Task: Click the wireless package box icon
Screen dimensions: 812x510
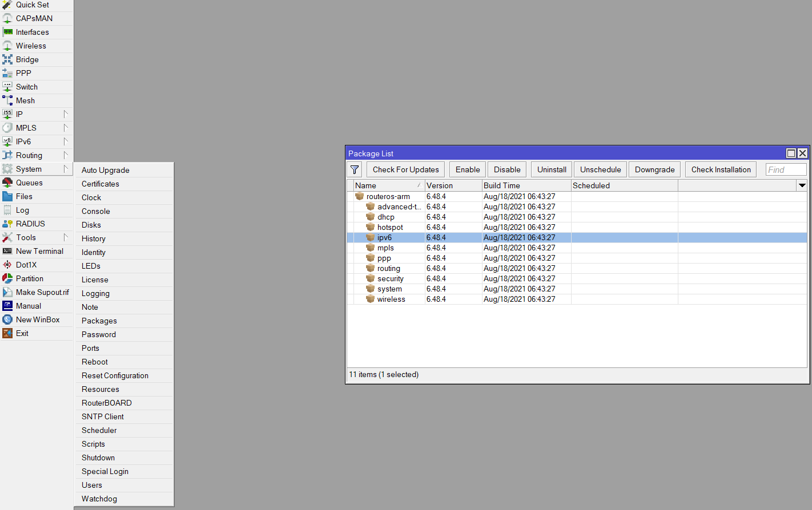Action: (x=371, y=299)
